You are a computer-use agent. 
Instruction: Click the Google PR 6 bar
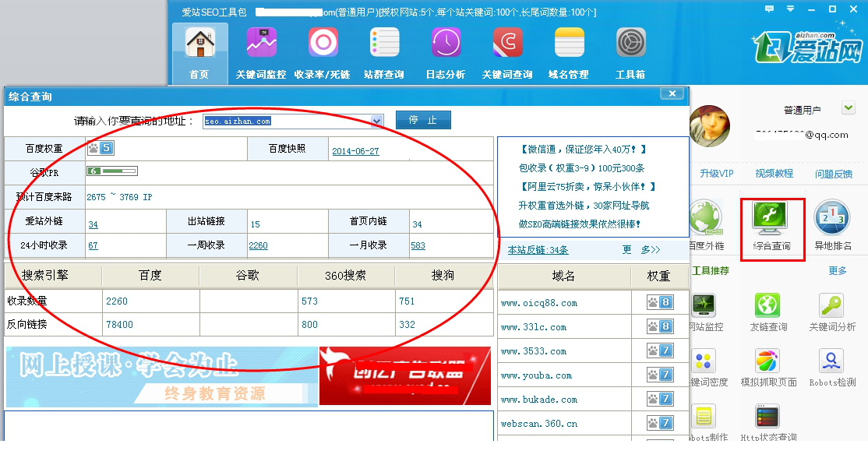pos(112,171)
